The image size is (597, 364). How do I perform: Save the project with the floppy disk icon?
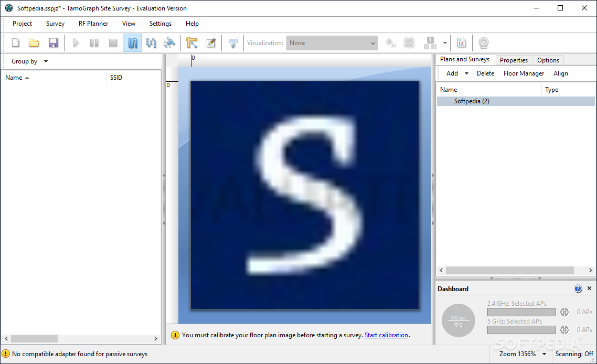click(54, 42)
